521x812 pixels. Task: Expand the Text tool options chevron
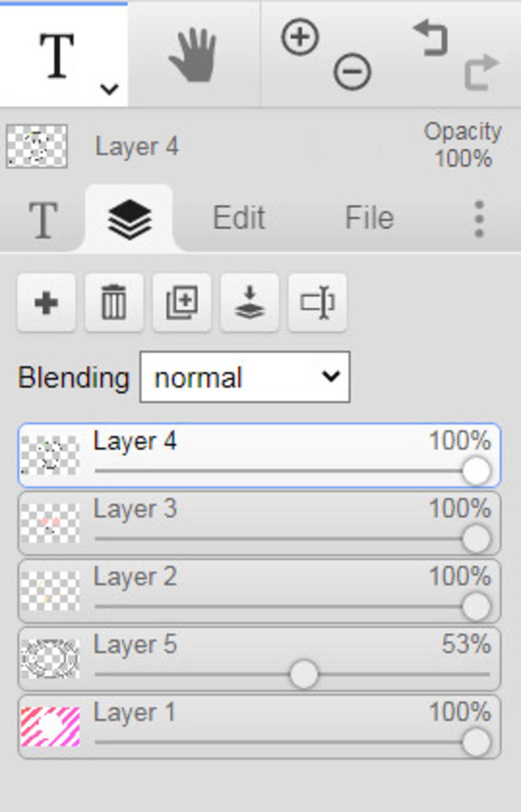pyautogui.click(x=109, y=89)
